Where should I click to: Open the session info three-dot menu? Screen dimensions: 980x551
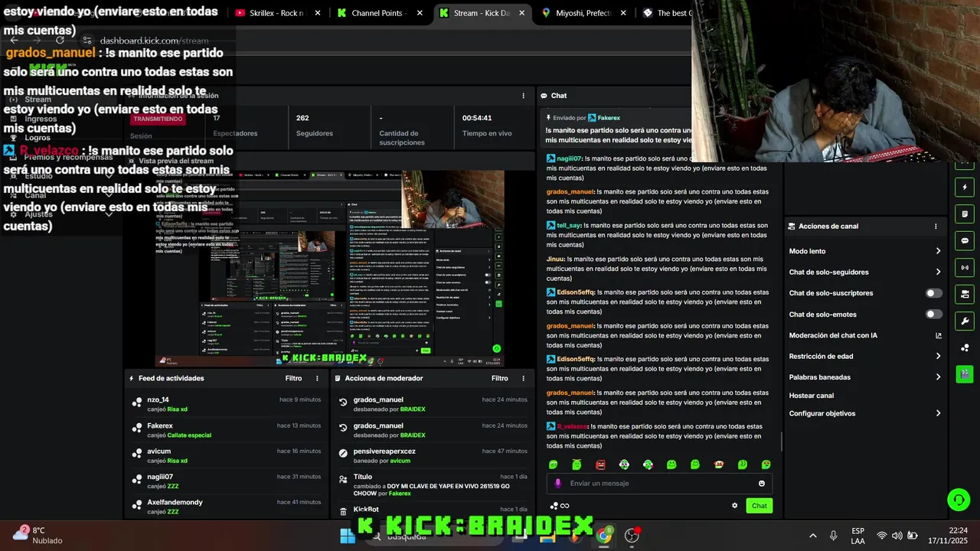(524, 96)
